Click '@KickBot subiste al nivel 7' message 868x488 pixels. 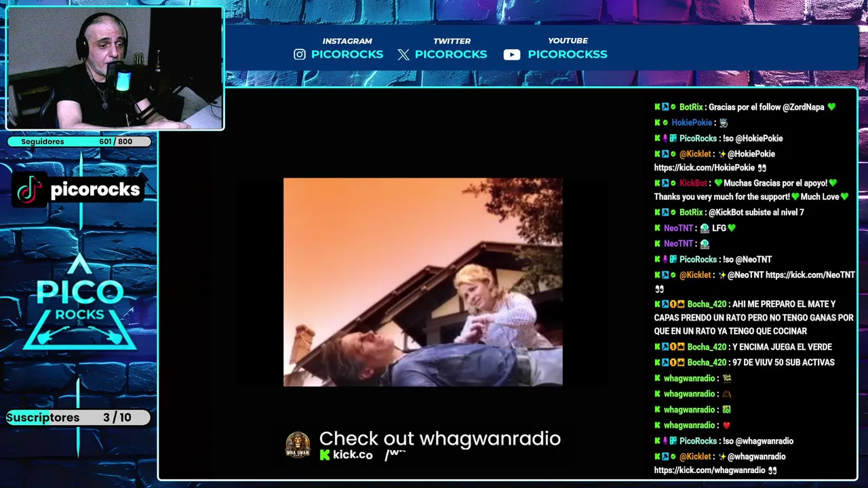[756, 213]
